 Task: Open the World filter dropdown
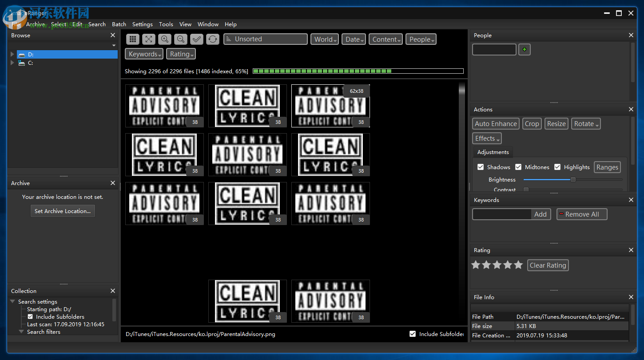pos(325,40)
